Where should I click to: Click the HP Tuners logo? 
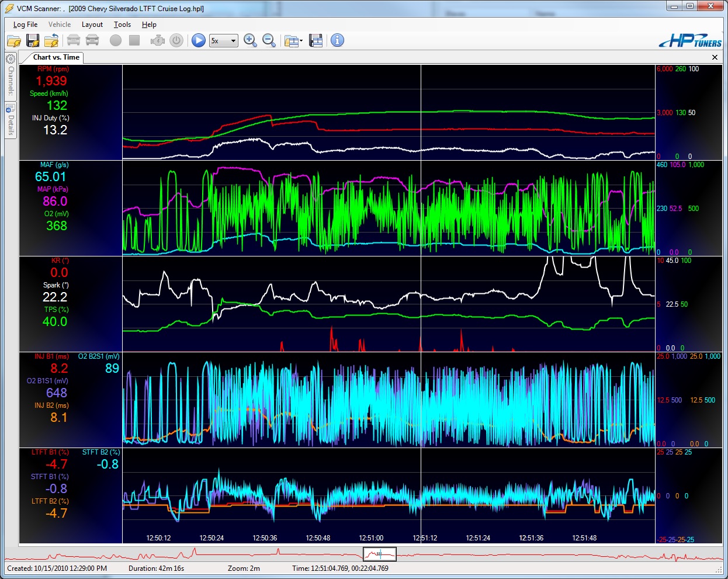pyautogui.click(x=690, y=41)
